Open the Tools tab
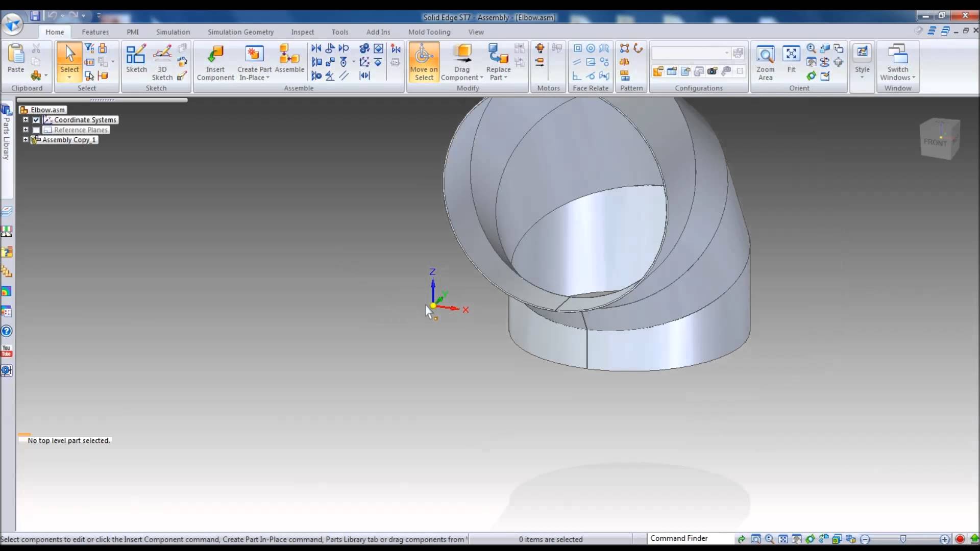Image resolution: width=980 pixels, height=551 pixels. [340, 32]
